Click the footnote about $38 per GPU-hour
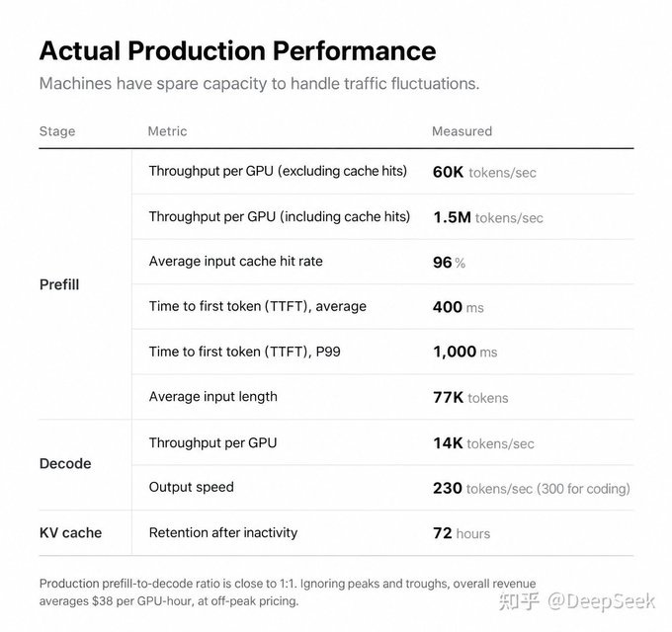672x632 pixels. 288,592
